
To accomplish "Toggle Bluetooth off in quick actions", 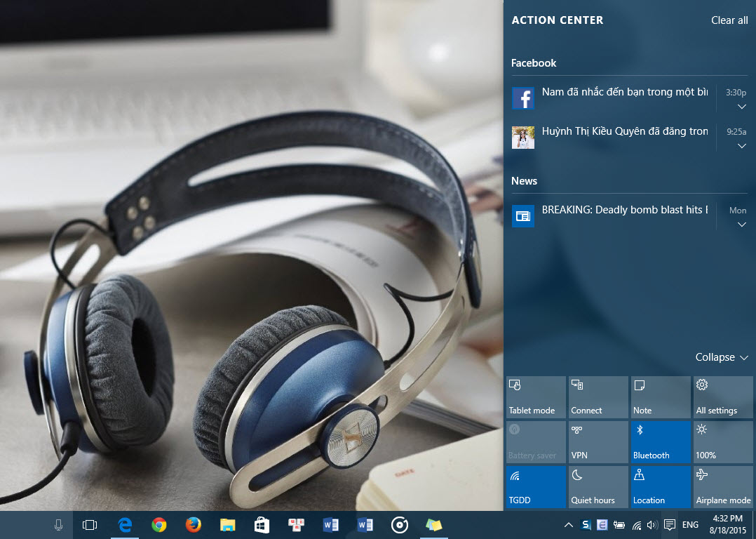I will [661, 442].
